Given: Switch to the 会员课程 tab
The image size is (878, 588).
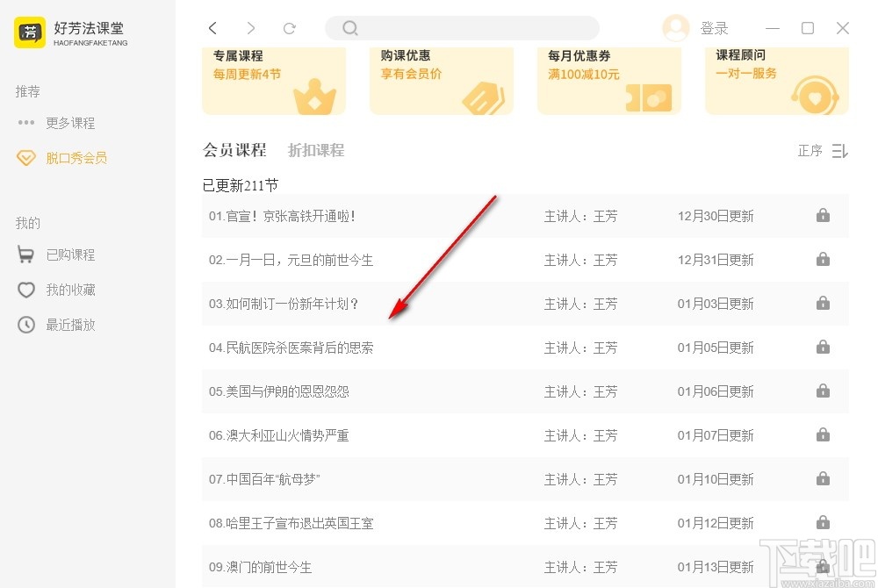Looking at the screenshot, I should [x=234, y=149].
